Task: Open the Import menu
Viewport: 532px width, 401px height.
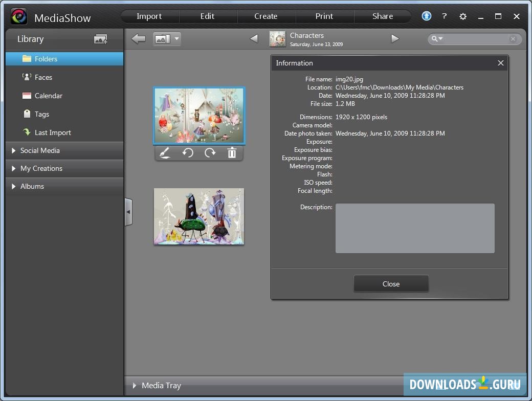Action: tap(149, 16)
